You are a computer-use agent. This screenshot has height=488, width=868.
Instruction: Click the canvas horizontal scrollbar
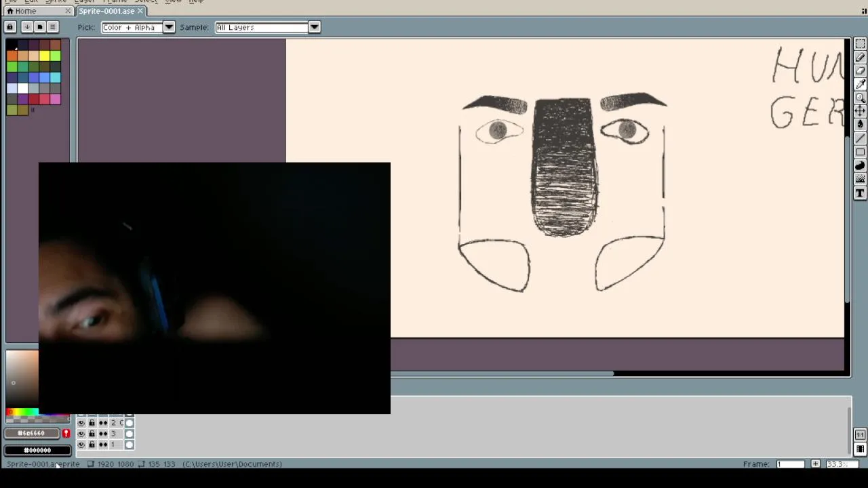pyautogui.click(x=502, y=373)
